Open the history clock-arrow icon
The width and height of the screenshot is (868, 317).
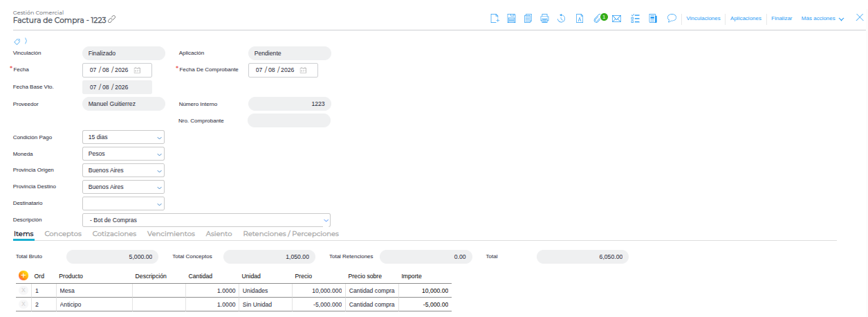coord(562,19)
